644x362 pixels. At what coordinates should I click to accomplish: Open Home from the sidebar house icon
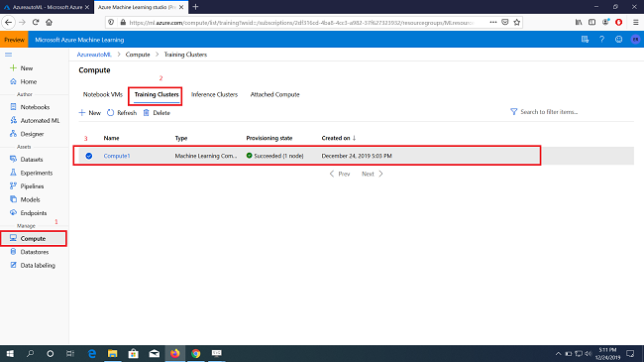pos(13,81)
